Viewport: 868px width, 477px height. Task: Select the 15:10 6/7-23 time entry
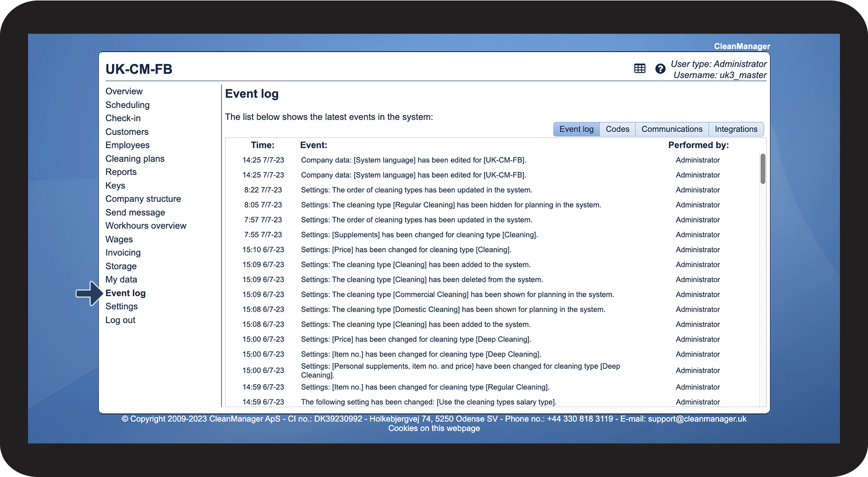coord(263,250)
